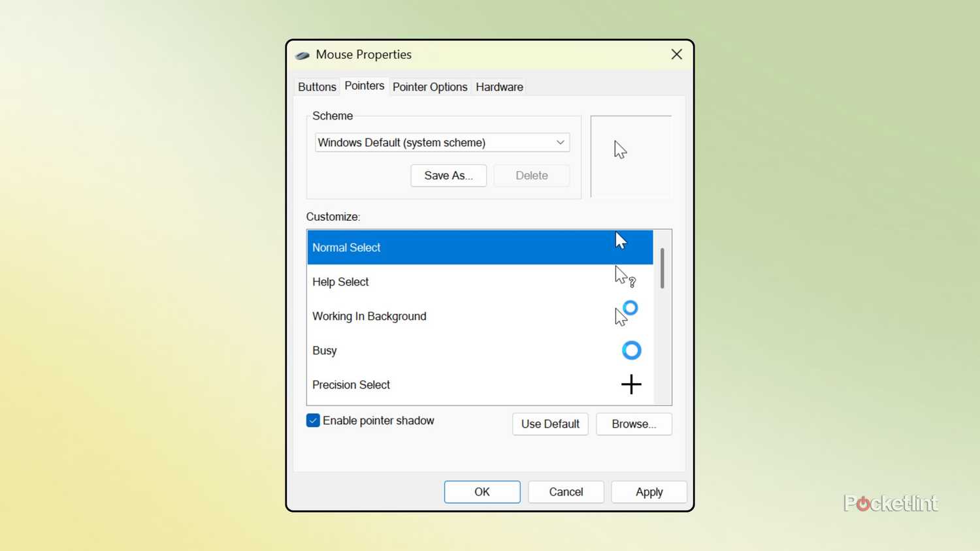This screenshot has height=551, width=980.
Task: Click the Apply button
Action: point(649,492)
